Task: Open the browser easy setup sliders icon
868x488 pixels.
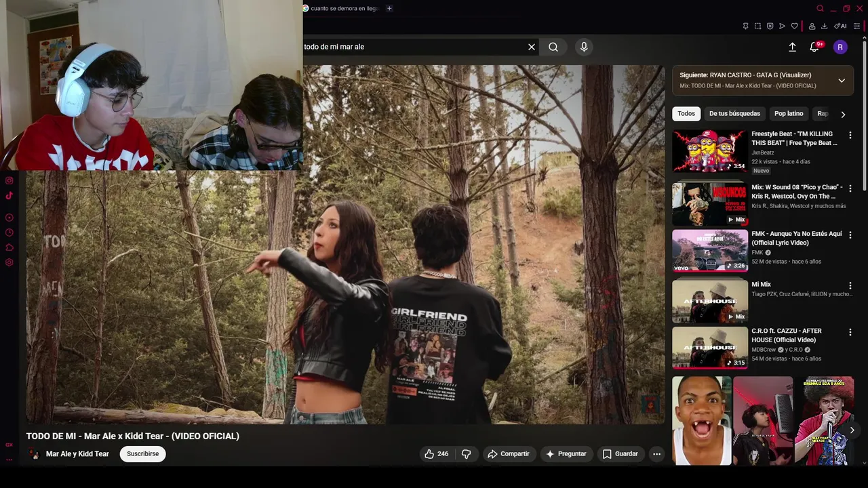Action: point(857,26)
